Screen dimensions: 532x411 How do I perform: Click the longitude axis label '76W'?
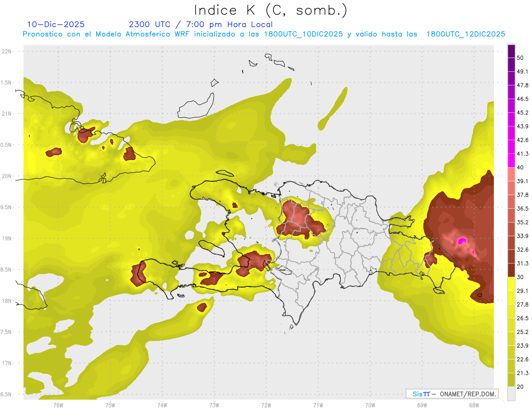coord(58,405)
